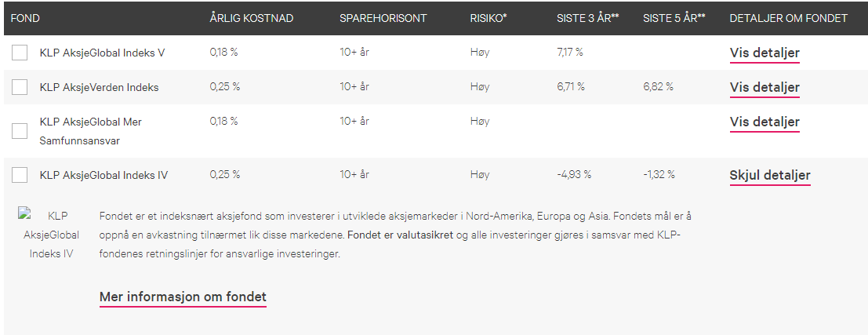Click the RISIKO* column header
This screenshot has height=335, width=868.
click(488, 18)
